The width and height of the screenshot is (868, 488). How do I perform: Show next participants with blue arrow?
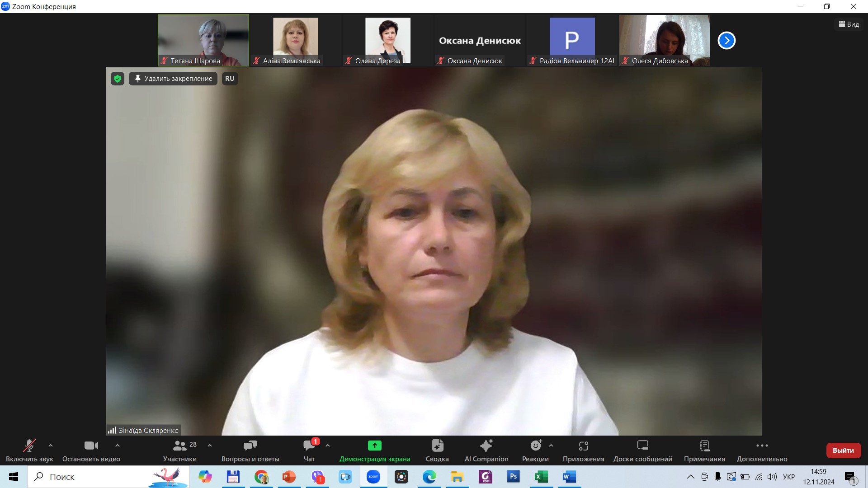[x=726, y=41]
